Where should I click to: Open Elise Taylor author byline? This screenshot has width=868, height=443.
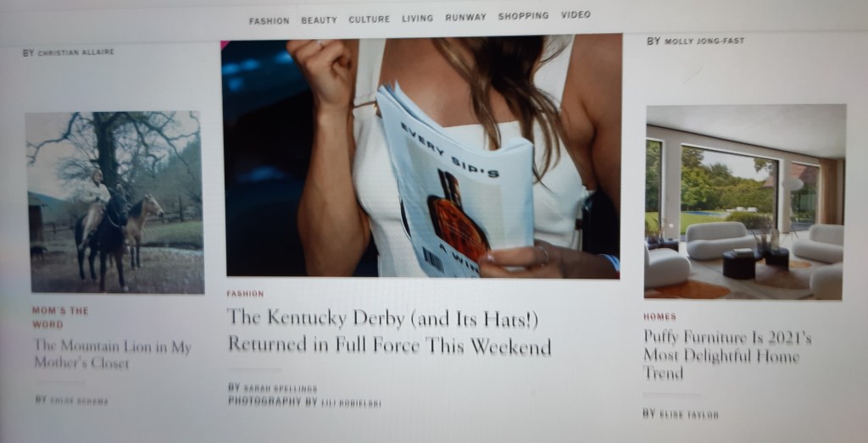click(688, 414)
